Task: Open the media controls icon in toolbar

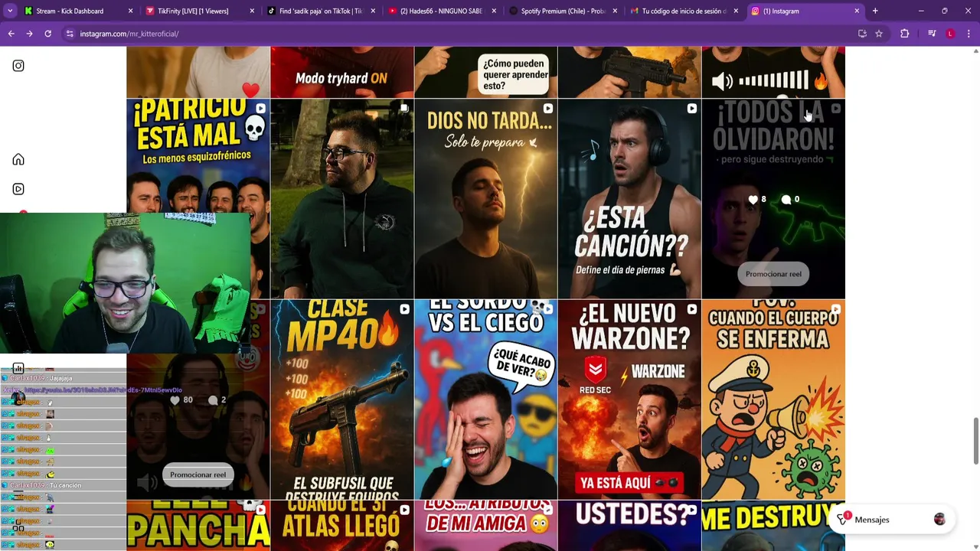Action: pyautogui.click(x=932, y=34)
